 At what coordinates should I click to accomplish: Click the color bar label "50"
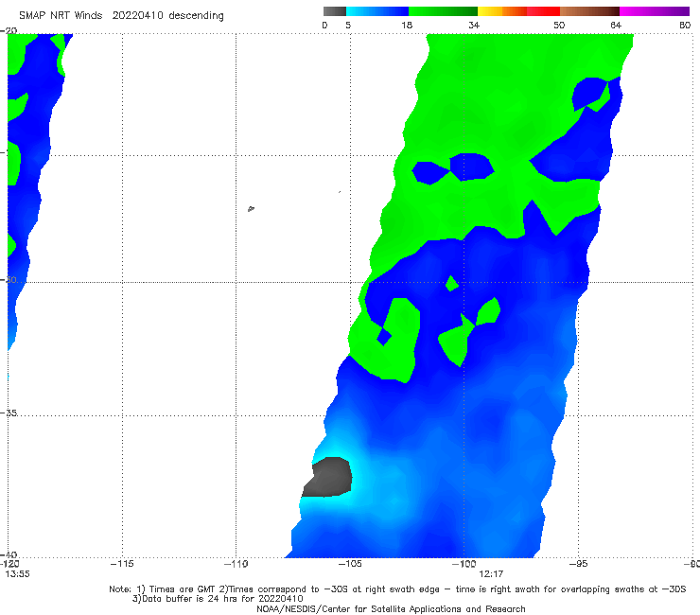pyautogui.click(x=559, y=25)
